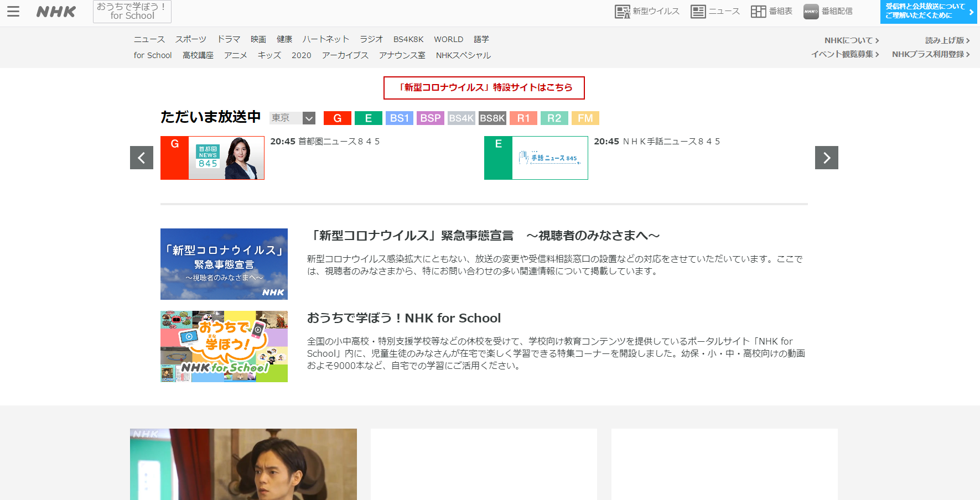Go to the ラジオ navigation item

click(371, 39)
